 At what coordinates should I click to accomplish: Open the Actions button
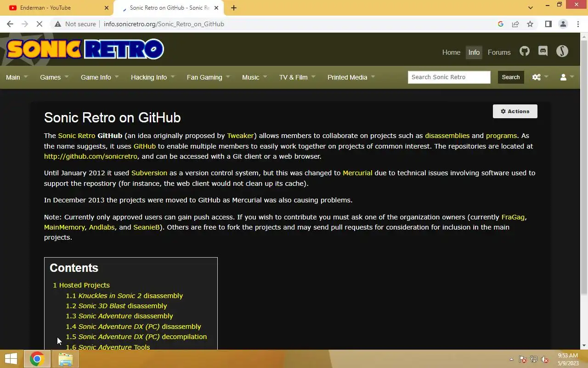coord(515,111)
